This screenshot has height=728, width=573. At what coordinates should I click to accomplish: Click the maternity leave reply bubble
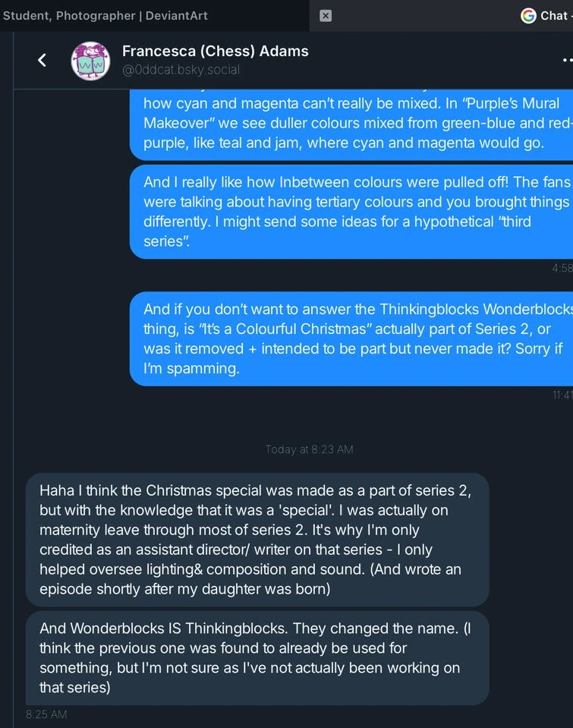(x=257, y=539)
